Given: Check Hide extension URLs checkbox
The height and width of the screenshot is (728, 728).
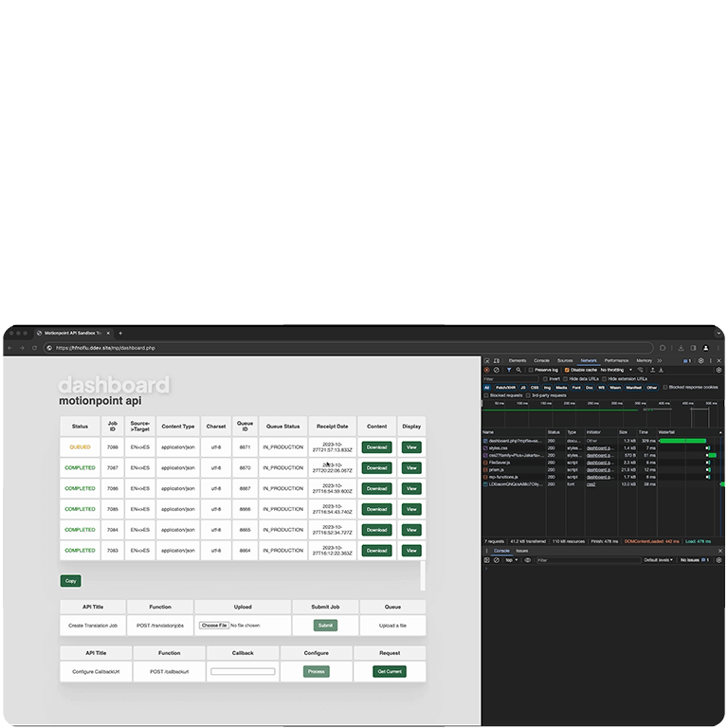Looking at the screenshot, I should coord(605,379).
